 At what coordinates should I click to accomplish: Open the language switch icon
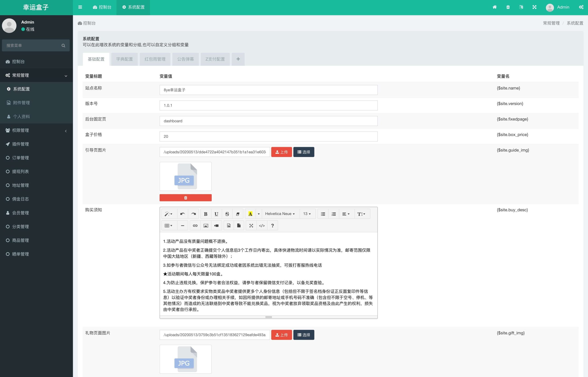coord(521,7)
